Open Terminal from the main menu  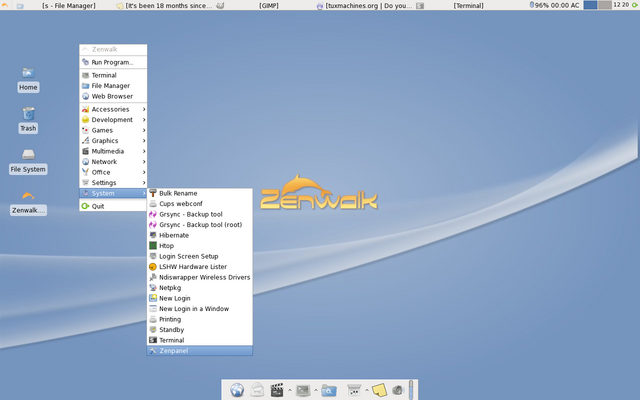[x=113, y=75]
